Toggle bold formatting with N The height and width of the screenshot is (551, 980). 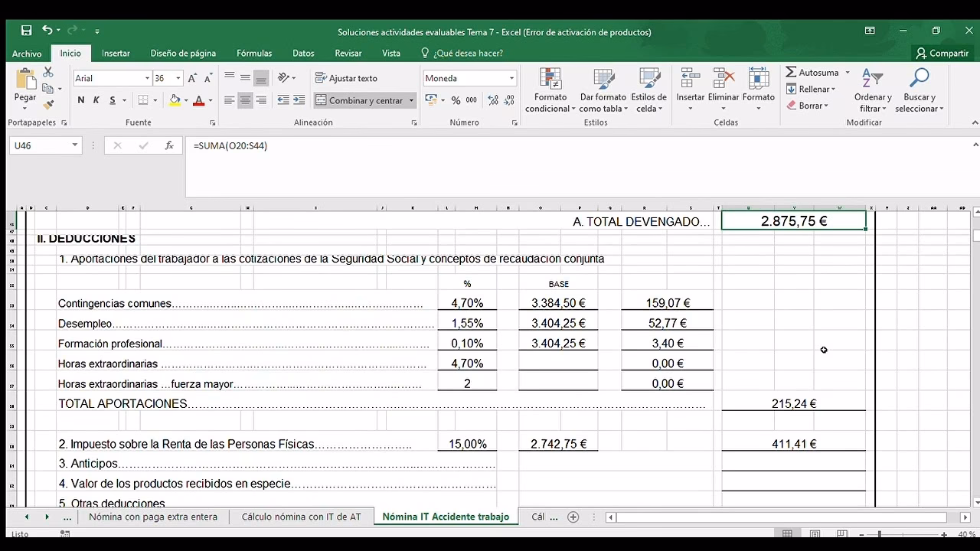(80, 99)
